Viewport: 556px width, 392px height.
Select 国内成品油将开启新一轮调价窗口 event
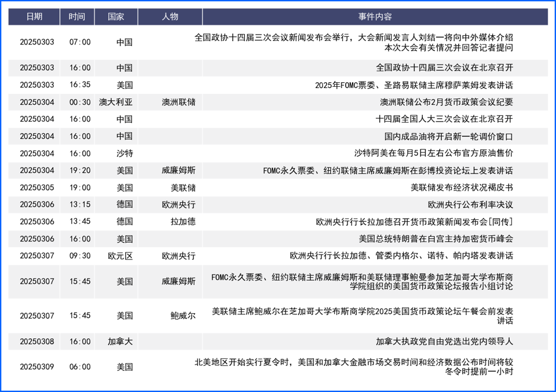pos(448,137)
